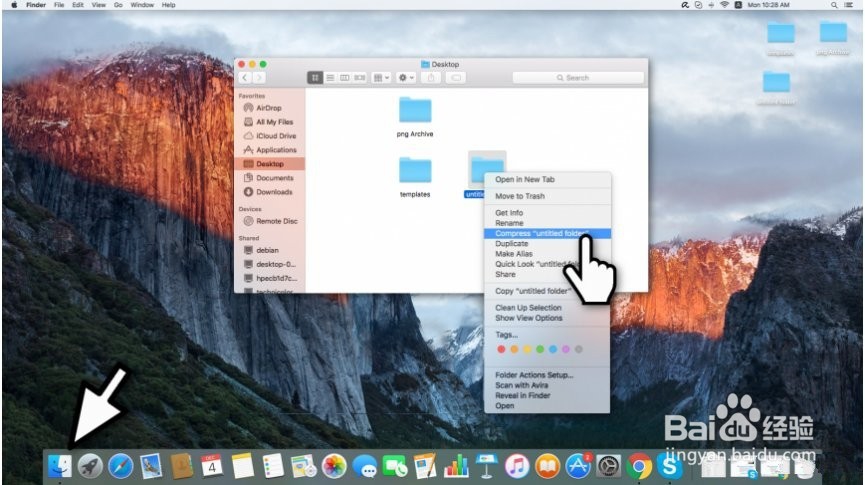The image size is (865, 485).
Task: Open System Preferences from the Dock
Action: (608, 467)
